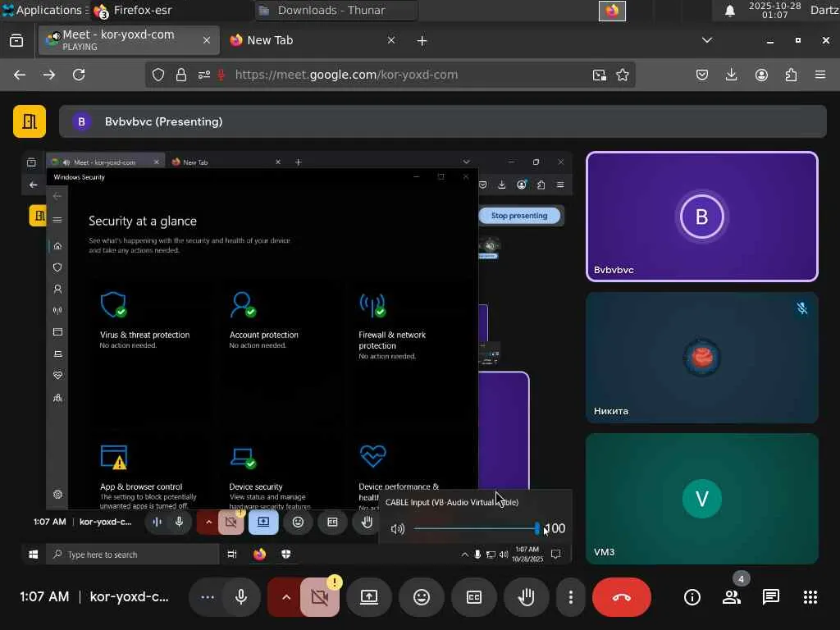Image resolution: width=840 pixels, height=630 pixels.
Task: Open App & browser control tile
Action: tap(148, 476)
